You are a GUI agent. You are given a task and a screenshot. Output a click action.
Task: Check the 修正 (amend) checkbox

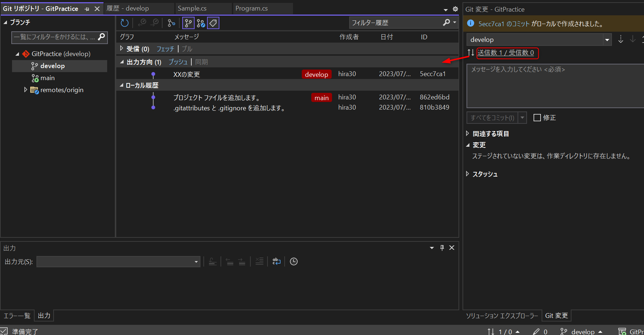[537, 118]
